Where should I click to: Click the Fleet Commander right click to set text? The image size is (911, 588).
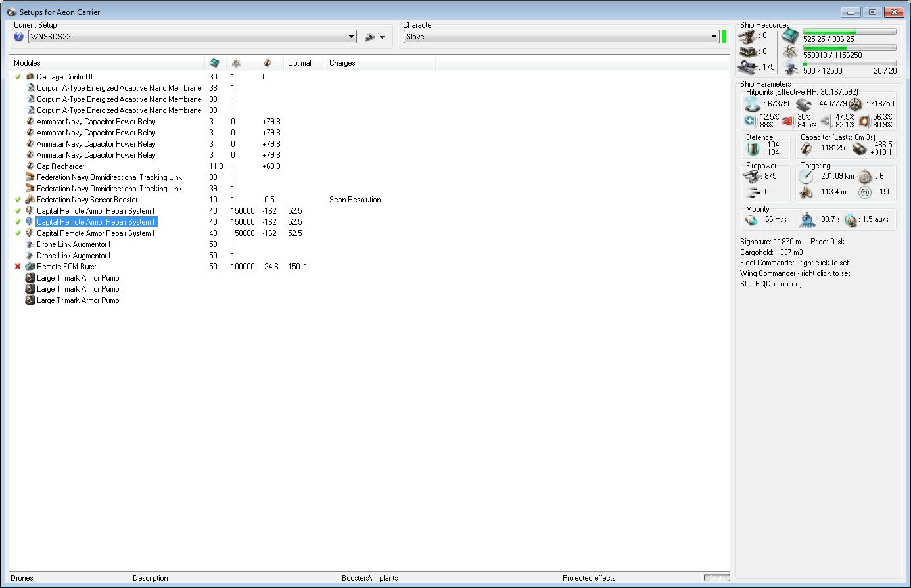pyautogui.click(x=794, y=263)
